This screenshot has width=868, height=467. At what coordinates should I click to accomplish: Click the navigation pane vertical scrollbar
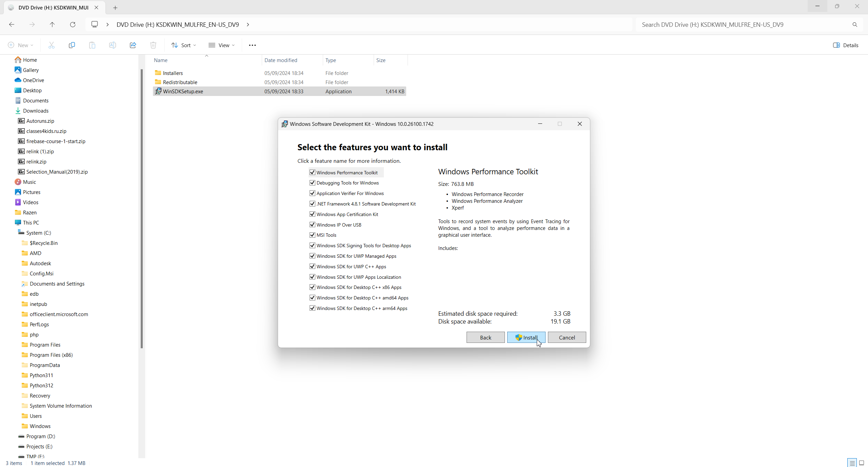(x=142, y=209)
